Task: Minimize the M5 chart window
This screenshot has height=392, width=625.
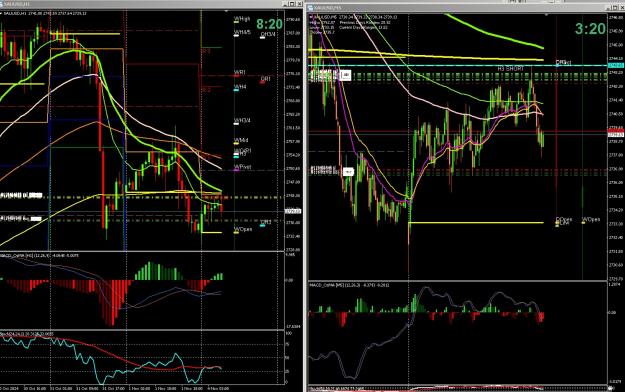Action: coord(608,8)
